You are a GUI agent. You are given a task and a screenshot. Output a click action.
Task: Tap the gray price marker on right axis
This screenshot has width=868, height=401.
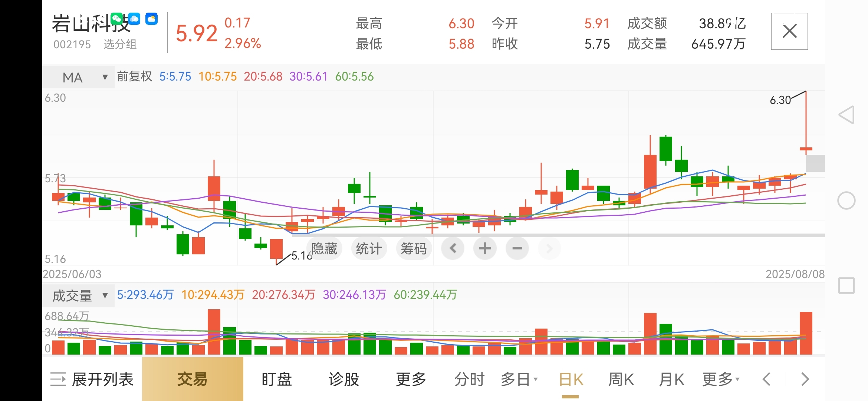tap(815, 163)
